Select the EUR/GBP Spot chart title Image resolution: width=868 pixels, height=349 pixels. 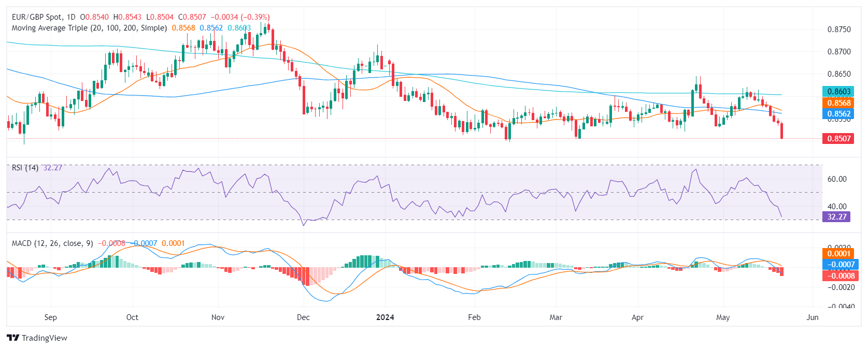pos(44,17)
